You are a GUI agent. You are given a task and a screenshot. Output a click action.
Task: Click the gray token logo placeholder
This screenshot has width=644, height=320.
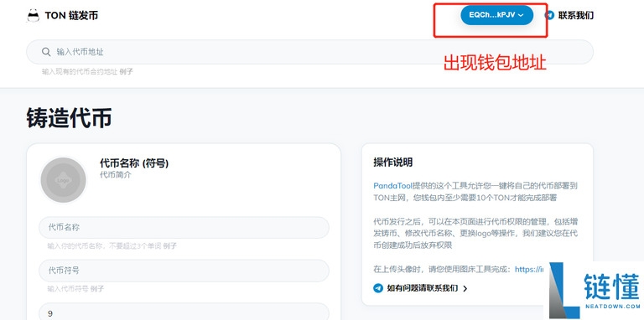pyautogui.click(x=63, y=180)
